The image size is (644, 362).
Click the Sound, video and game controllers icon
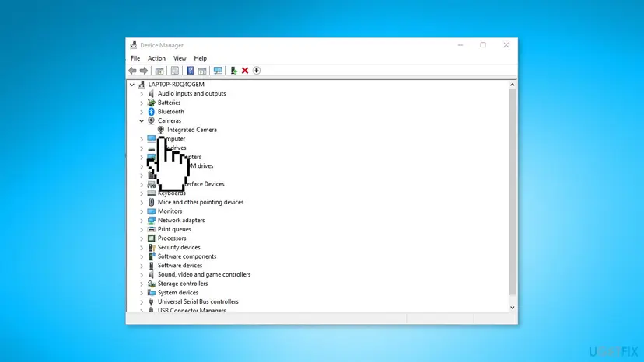(x=151, y=274)
